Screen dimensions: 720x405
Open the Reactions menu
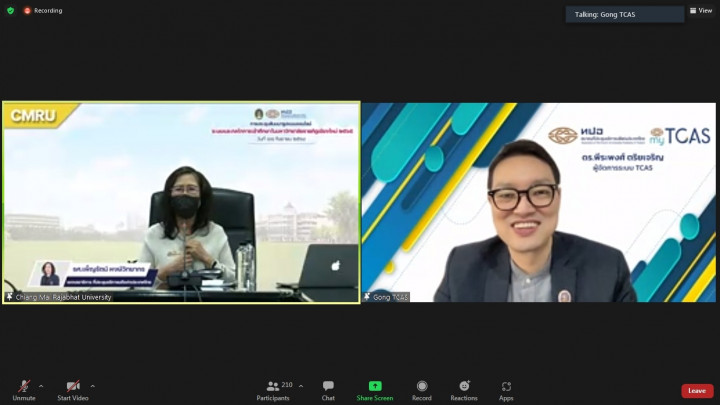(x=464, y=391)
